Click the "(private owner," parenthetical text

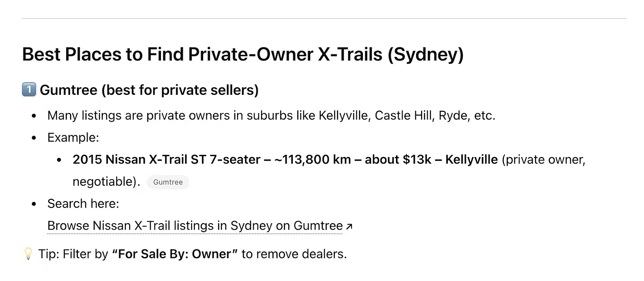[544, 160]
